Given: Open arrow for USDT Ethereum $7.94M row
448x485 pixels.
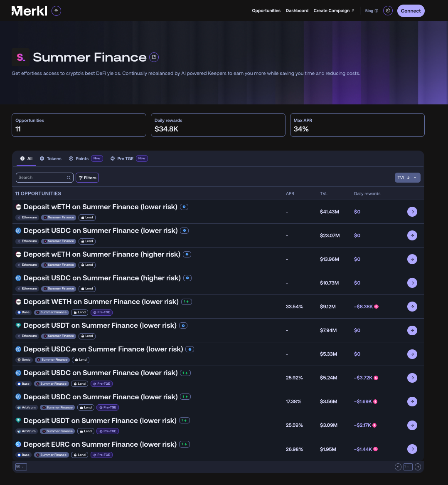Looking at the screenshot, I should (412, 330).
